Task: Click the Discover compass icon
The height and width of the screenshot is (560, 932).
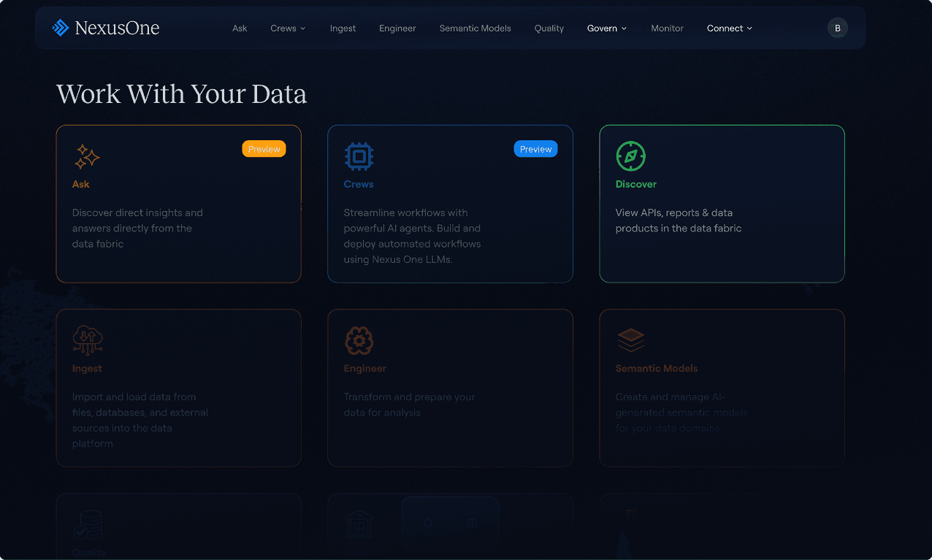Action: (631, 156)
